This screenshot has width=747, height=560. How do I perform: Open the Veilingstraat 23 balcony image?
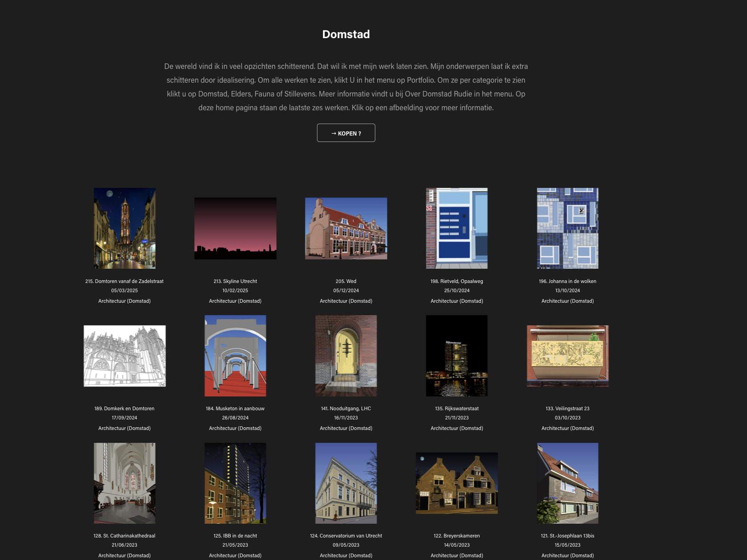(x=567, y=356)
